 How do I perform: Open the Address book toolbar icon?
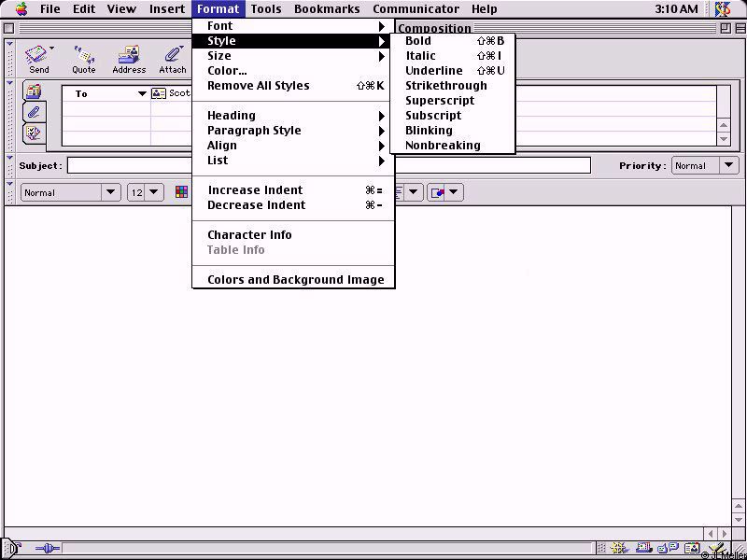tap(129, 54)
